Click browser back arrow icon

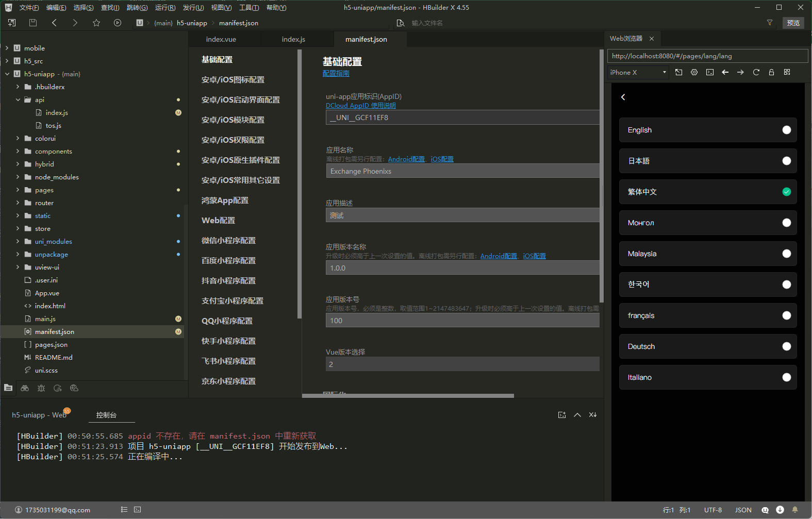click(x=725, y=72)
